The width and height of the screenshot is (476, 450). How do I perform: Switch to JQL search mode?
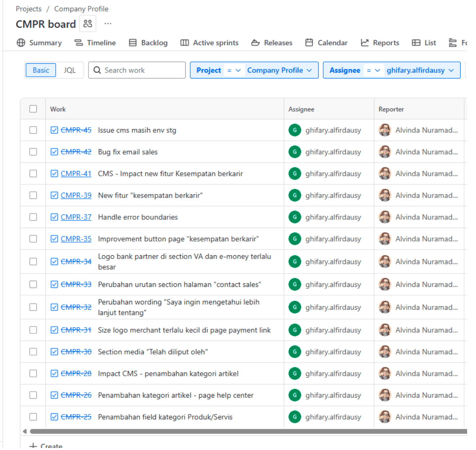coord(69,70)
